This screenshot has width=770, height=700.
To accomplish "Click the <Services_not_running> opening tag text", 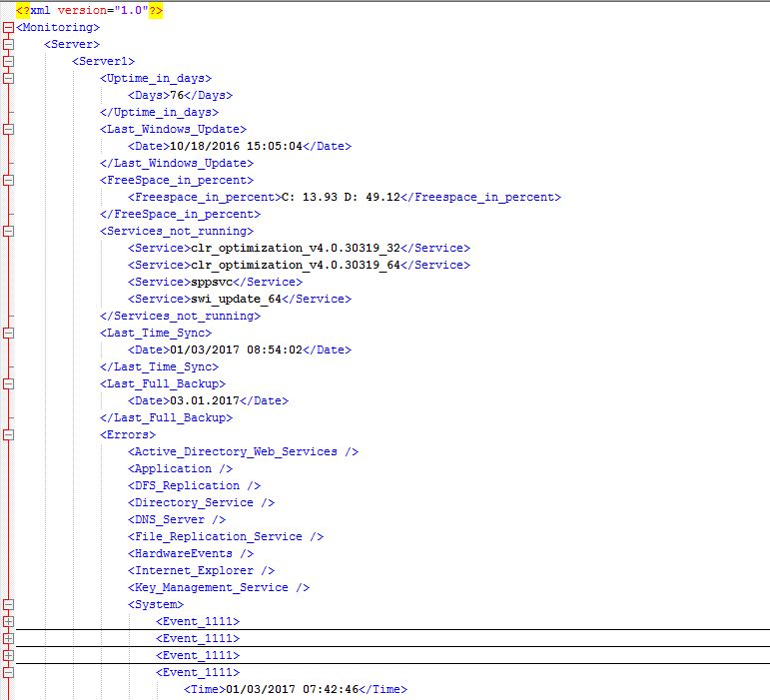I will tap(177, 232).
